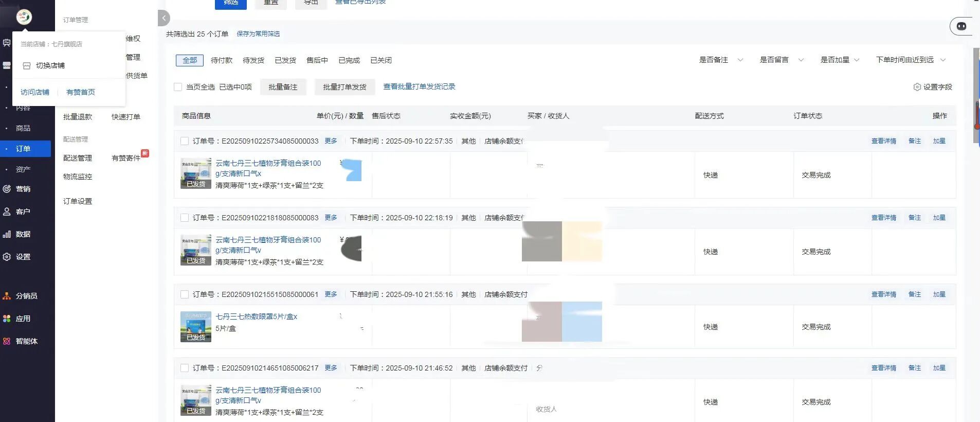The image size is (980, 422).
Task: Click the gear icon beside 设置字段
Action: point(917,87)
